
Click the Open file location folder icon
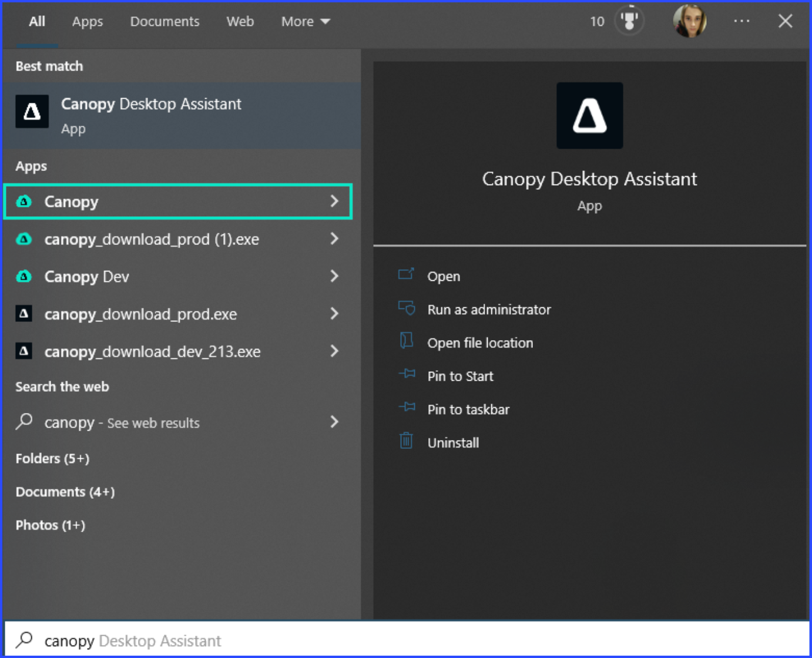click(406, 341)
